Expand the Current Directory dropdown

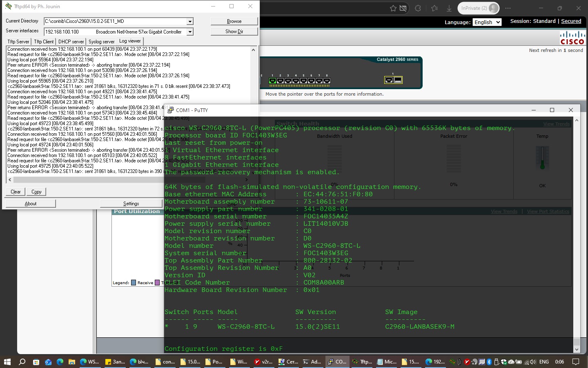click(x=190, y=21)
